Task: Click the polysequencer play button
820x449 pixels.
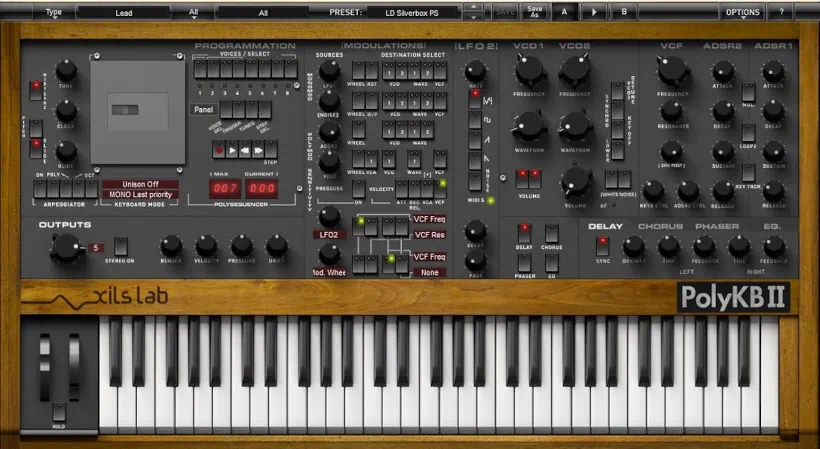Action: tap(232, 149)
